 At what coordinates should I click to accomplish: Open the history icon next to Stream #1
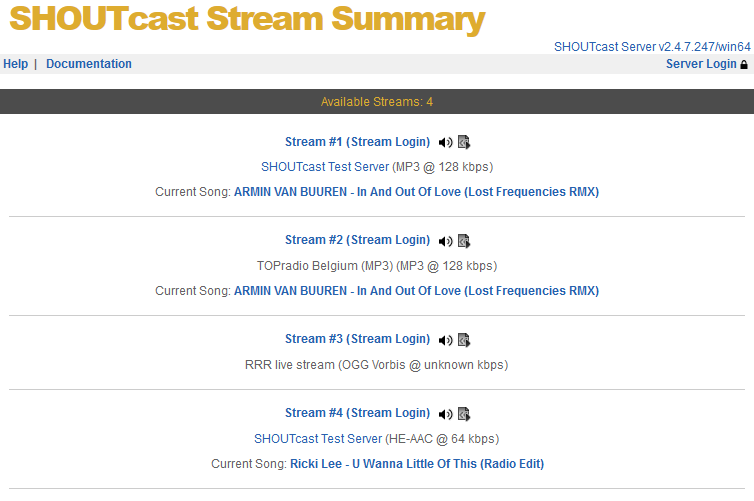pos(464,143)
